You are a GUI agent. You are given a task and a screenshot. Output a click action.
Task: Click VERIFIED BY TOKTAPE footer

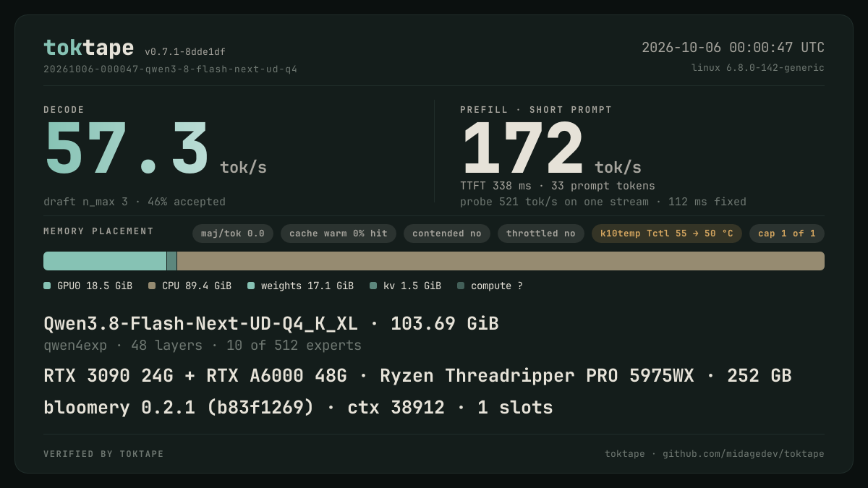[x=103, y=454]
